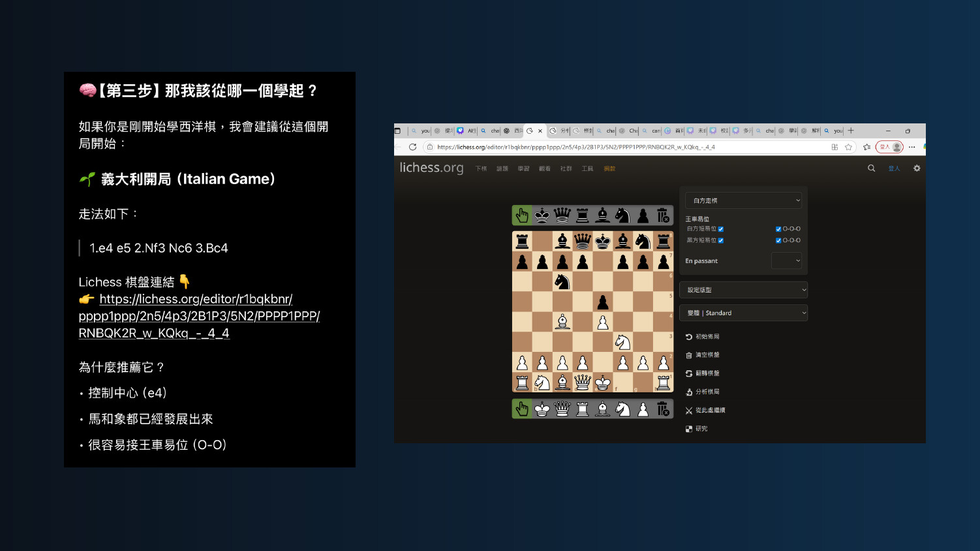Toggle white O-O-O castling checkbox

click(x=778, y=229)
